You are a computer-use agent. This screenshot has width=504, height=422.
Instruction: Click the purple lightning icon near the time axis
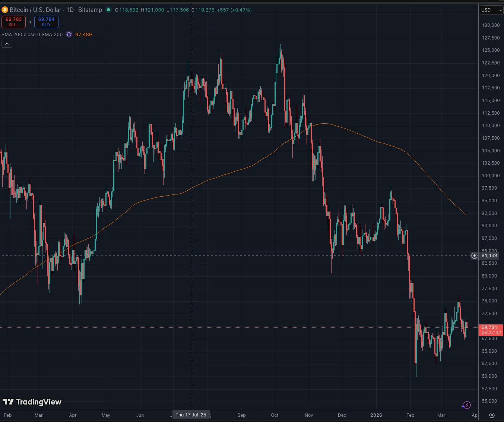(466, 405)
